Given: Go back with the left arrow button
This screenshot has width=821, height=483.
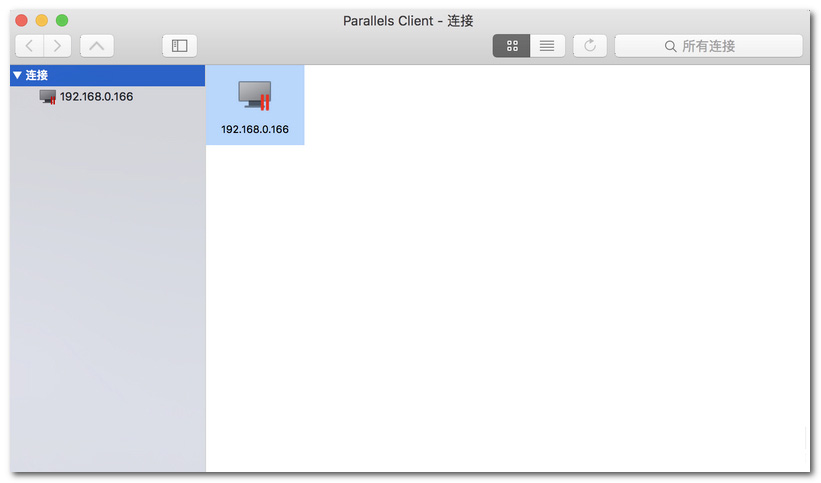Looking at the screenshot, I should click(30, 46).
